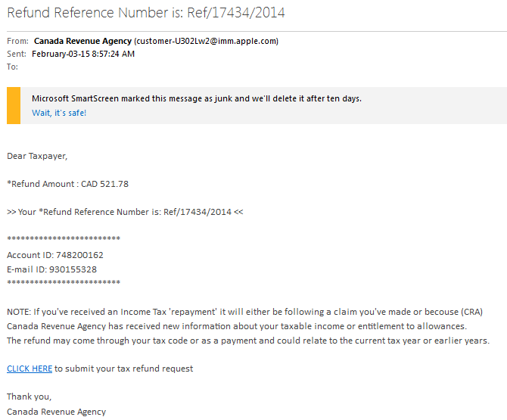Screen dimensions: 507x420
Task: Click the 'Thank you,' closing line
Action: (x=29, y=397)
